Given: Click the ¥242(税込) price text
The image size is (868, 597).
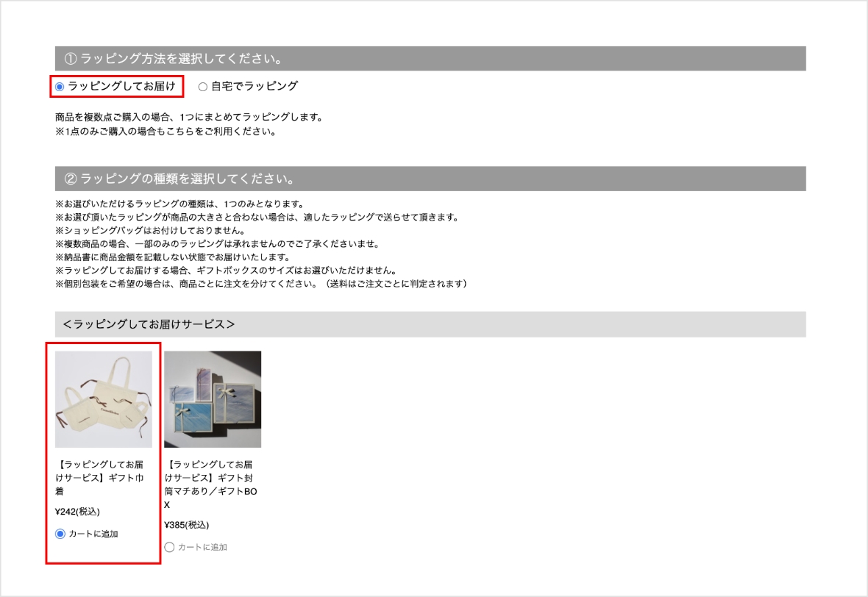Looking at the screenshot, I should tap(77, 512).
